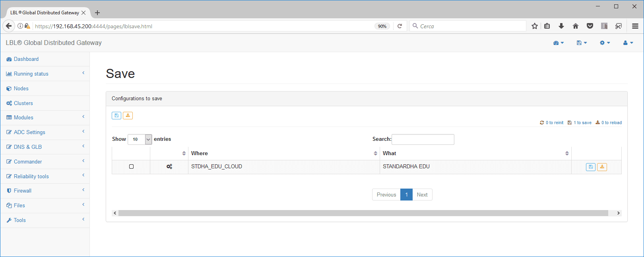Open the browser hamburger menu
Screen dimensions: 644x257
(635, 26)
